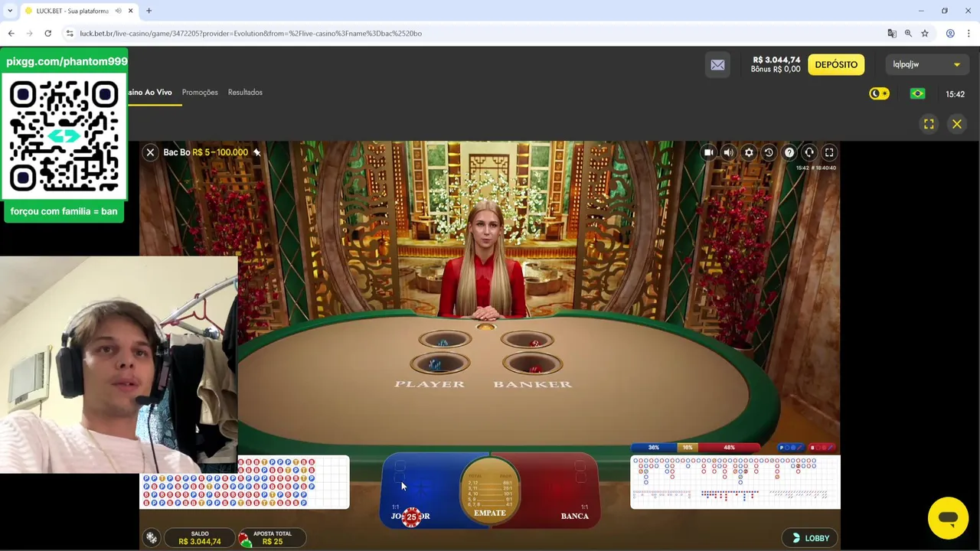
Task: Toggle dark and light theme switch
Action: pyautogui.click(x=879, y=93)
